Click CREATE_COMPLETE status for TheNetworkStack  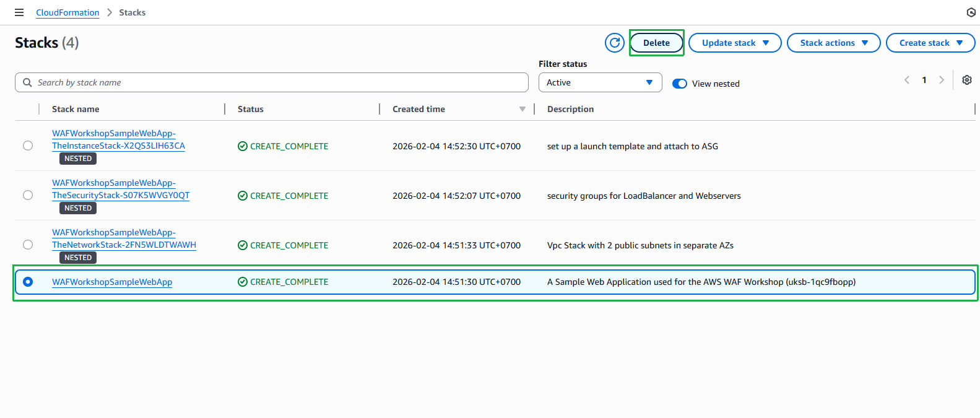click(283, 245)
